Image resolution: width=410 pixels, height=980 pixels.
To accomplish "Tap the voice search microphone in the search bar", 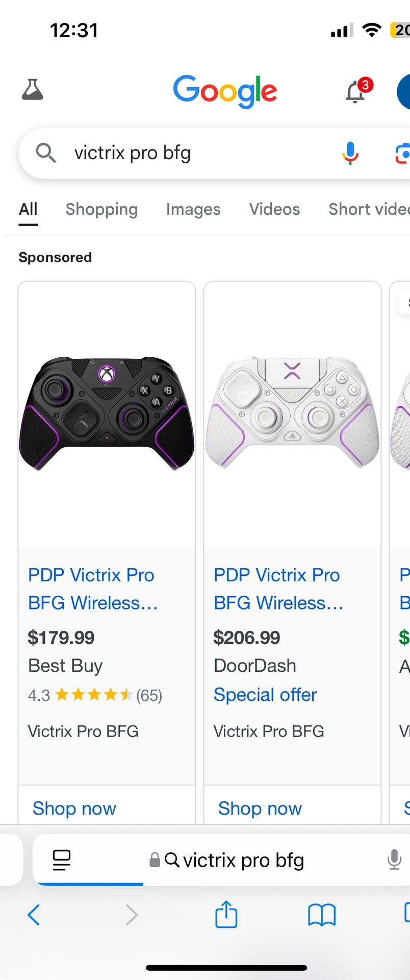I will pos(350,152).
